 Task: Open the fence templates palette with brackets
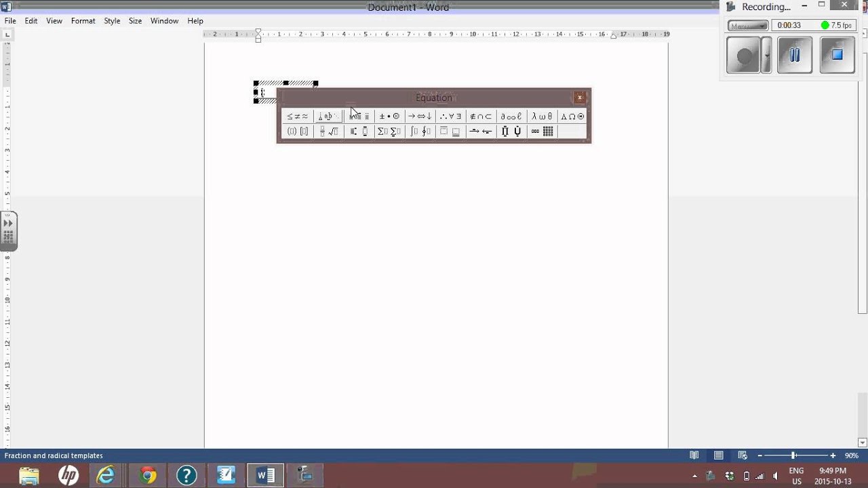(298, 131)
